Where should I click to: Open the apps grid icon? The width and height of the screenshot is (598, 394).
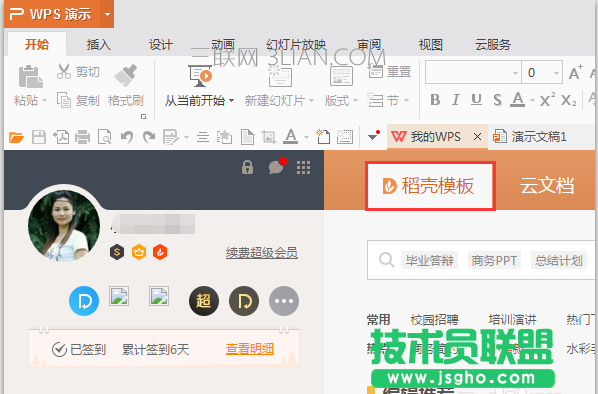304,167
